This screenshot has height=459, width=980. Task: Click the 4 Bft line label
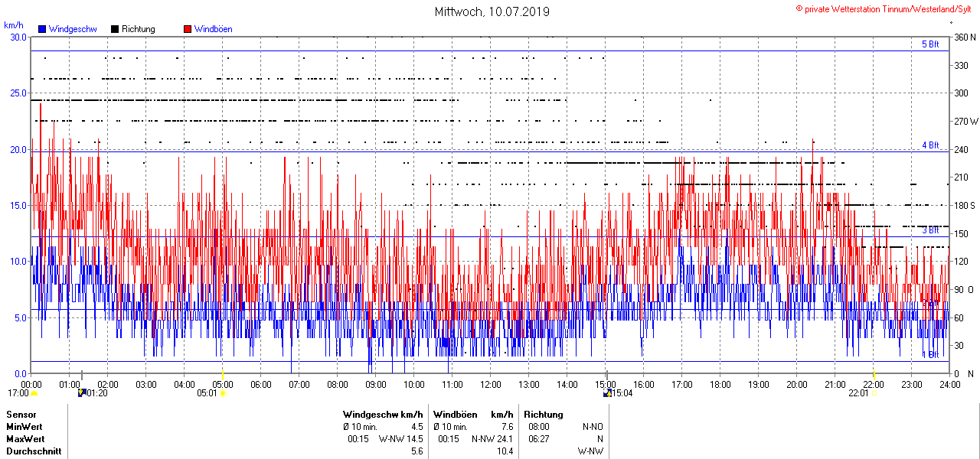(930, 145)
